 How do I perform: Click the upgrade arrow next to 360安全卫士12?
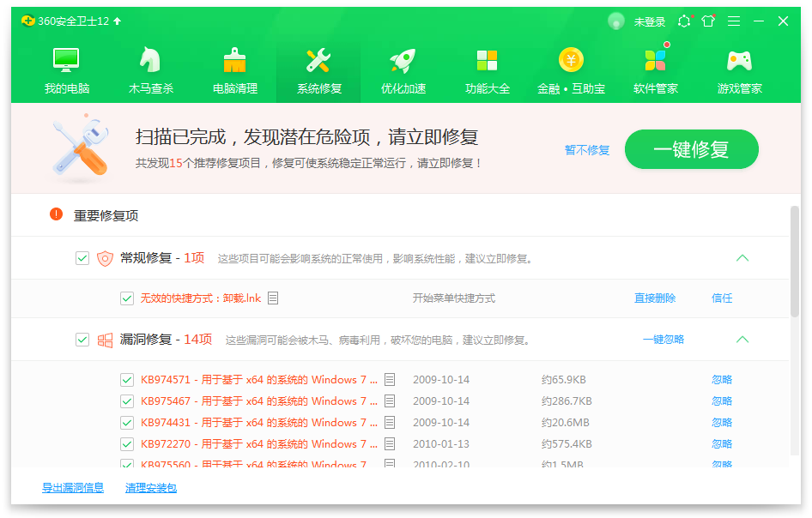coord(117,21)
